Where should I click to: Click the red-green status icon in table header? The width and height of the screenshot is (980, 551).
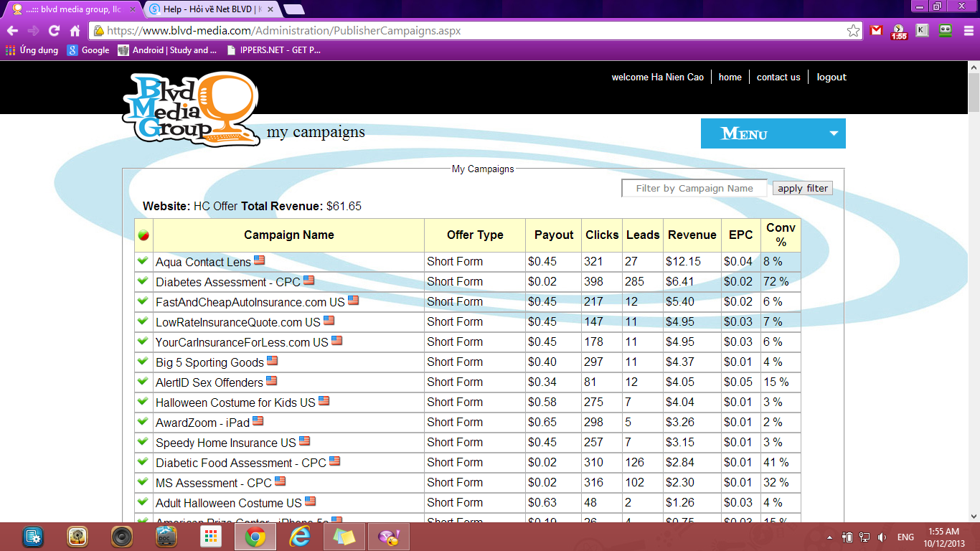pyautogui.click(x=143, y=235)
